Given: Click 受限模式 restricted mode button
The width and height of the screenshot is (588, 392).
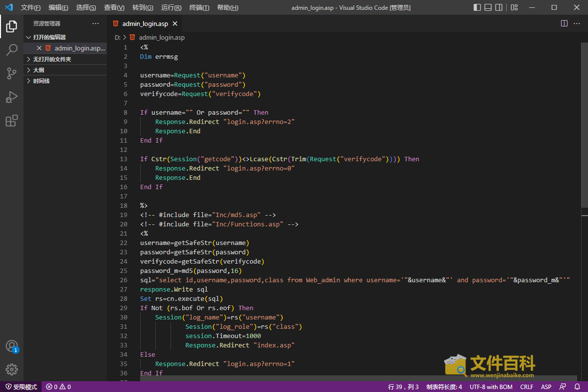Looking at the screenshot, I should (x=21, y=387).
